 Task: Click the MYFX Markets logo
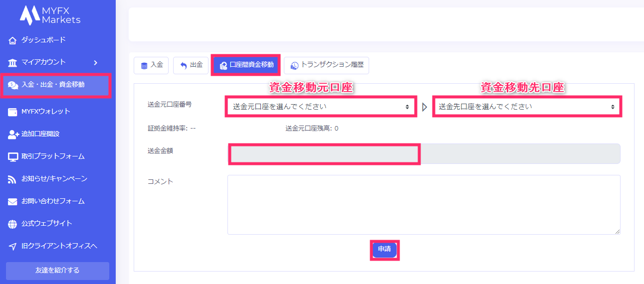pyautogui.click(x=50, y=15)
